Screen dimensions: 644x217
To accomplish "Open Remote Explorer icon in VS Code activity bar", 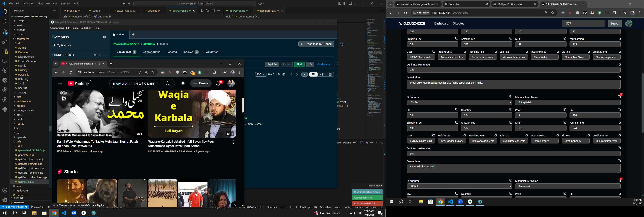I will pos(5,61).
